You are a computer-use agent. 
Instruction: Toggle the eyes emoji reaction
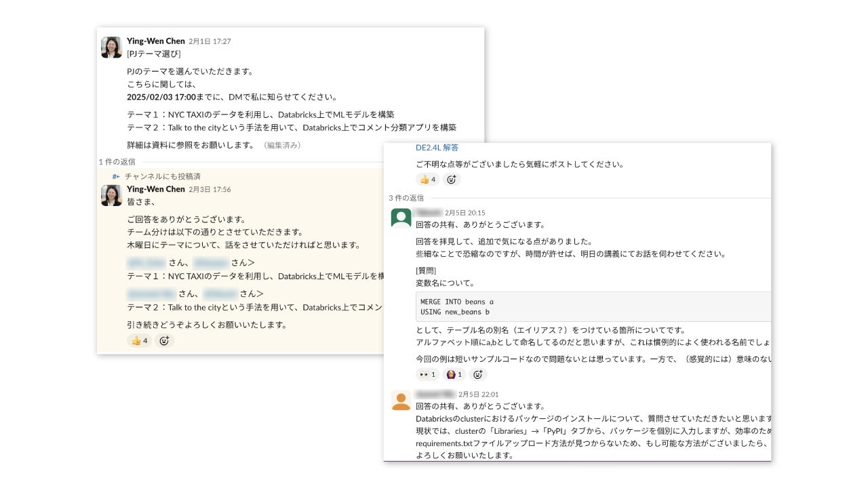coord(427,374)
